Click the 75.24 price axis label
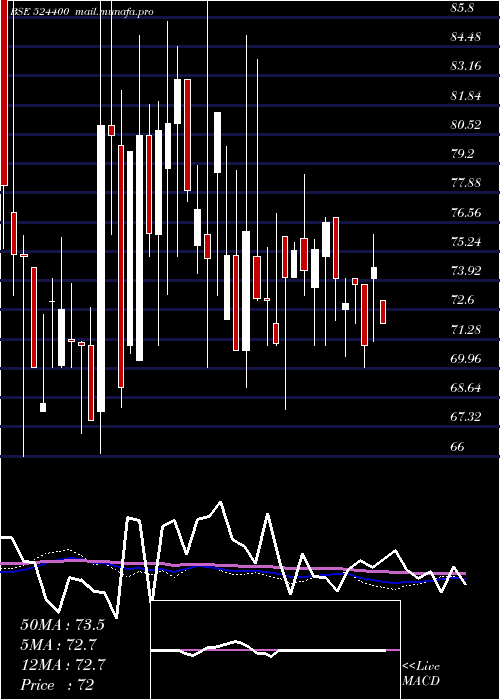Screen dimensions: 500x700 pos(466,242)
